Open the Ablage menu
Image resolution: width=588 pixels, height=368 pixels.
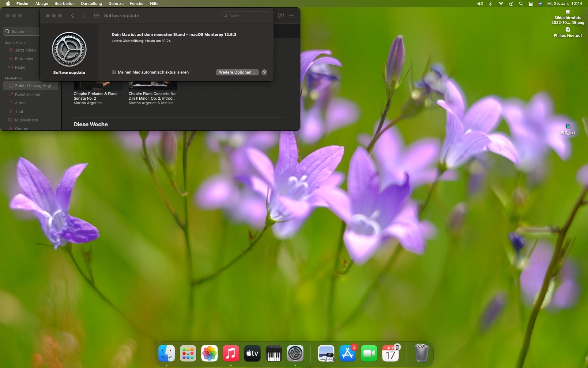pyautogui.click(x=42, y=4)
